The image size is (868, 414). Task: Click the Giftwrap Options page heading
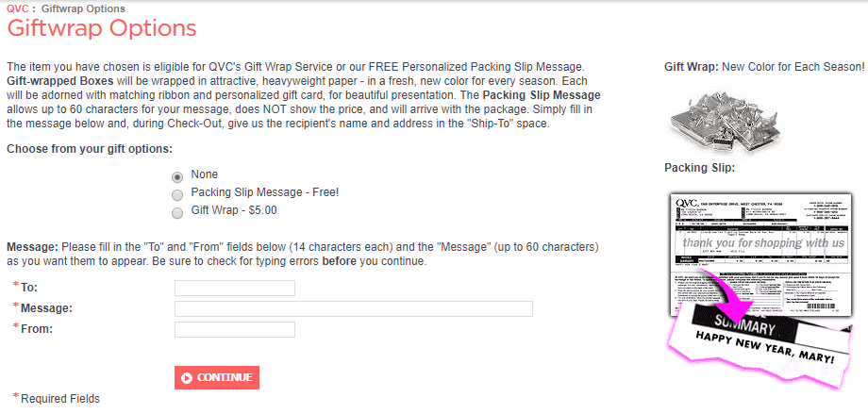pos(102,28)
